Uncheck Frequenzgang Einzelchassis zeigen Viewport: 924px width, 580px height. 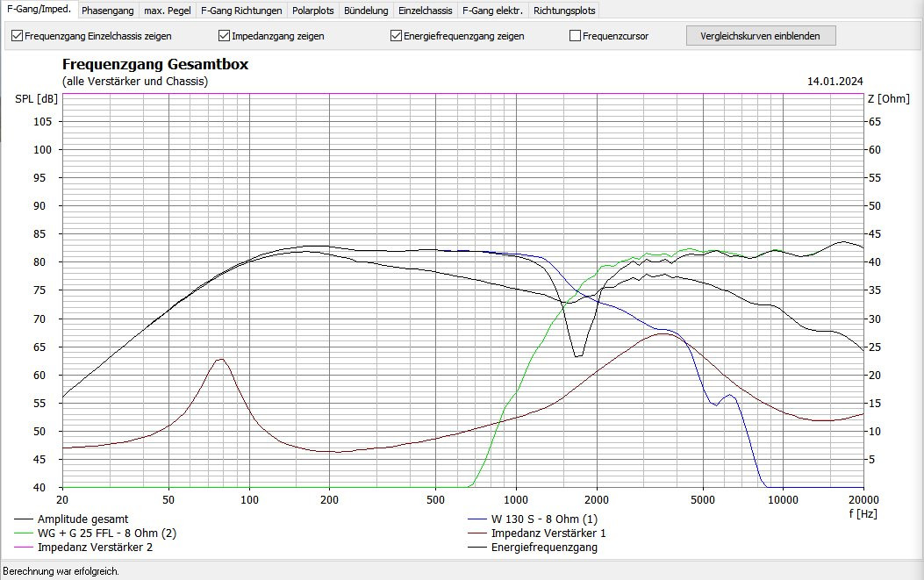(17, 36)
